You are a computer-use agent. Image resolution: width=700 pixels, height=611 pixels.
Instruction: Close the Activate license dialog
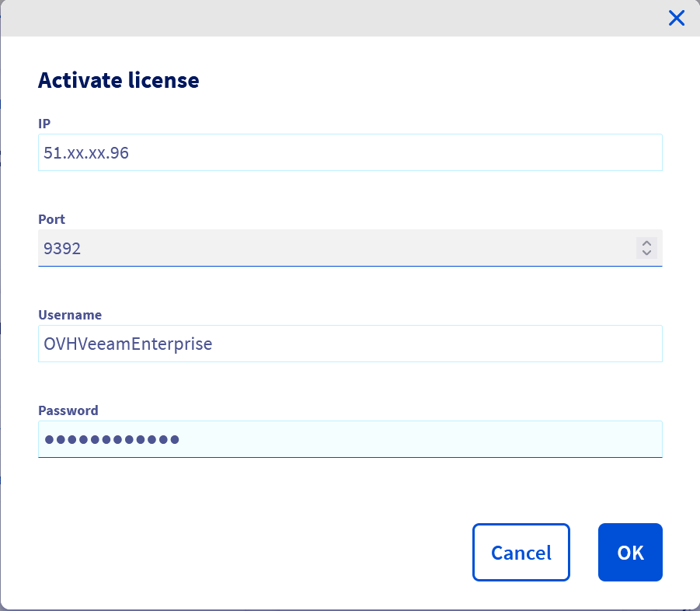coord(676,18)
